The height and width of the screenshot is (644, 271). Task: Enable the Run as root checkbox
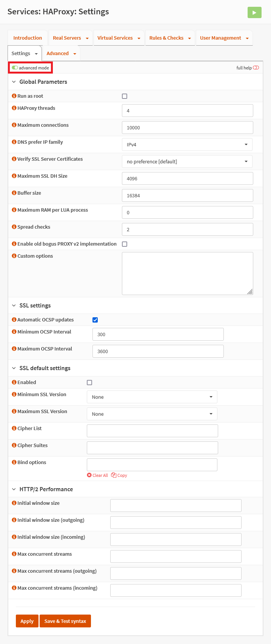125,96
